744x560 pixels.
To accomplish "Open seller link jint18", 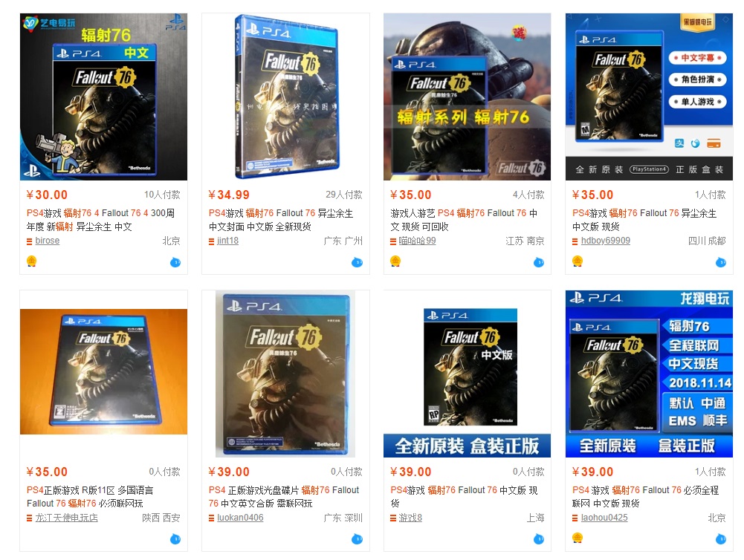I will point(227,241).
